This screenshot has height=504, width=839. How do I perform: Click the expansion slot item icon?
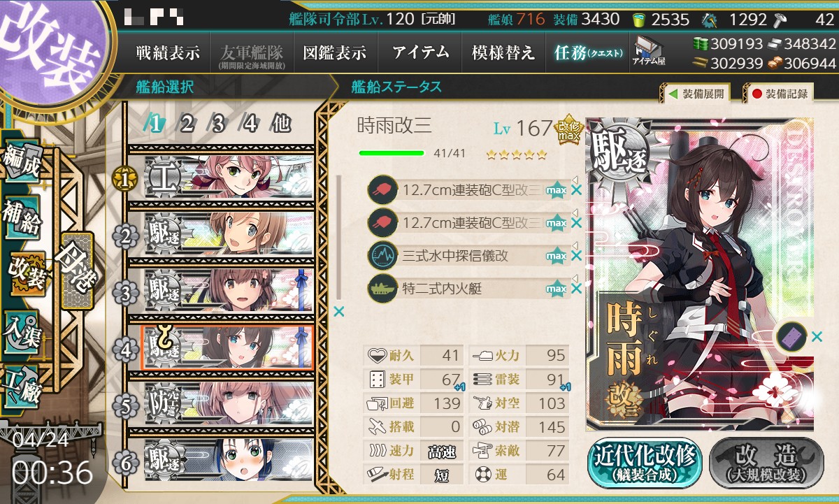(x=791, y=337)
